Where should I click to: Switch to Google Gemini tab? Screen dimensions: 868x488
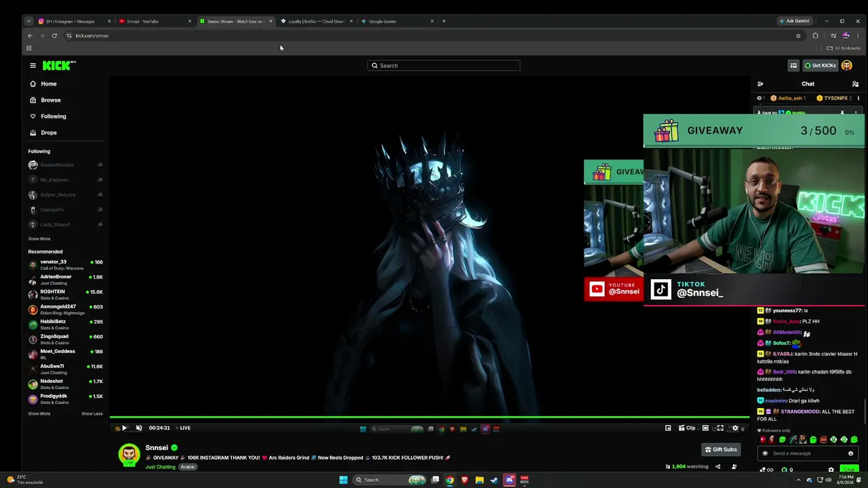coord(397,21)
